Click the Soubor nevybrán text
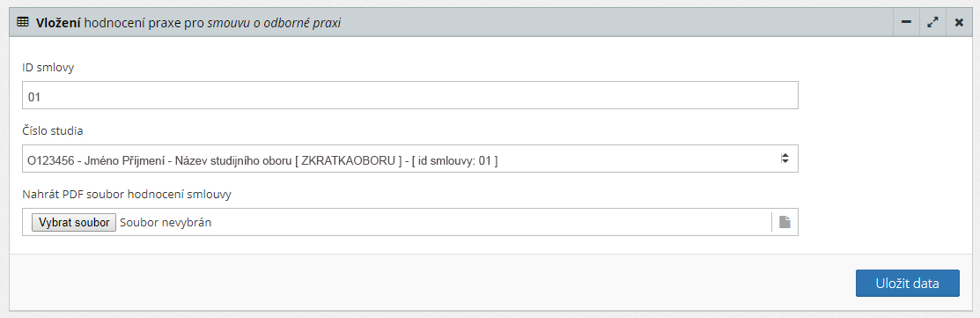980x318 pixels. click(x=165, y=222)
